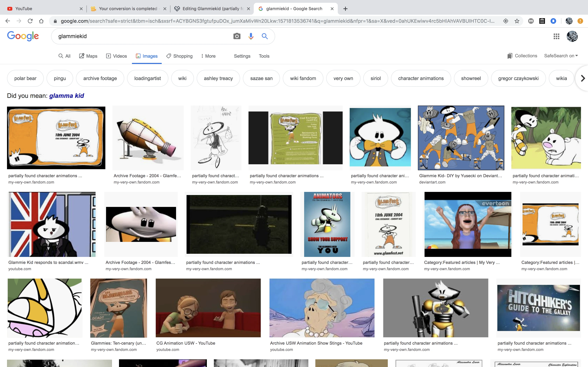Screen dimensions: 588x367
Task: Switch to the Videos search tab
Action: [x=117, y=56]
